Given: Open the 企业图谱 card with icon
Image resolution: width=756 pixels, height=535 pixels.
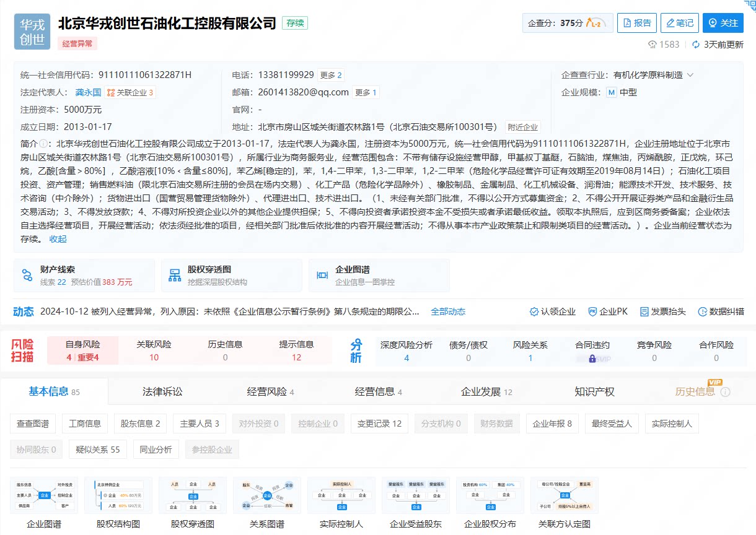Looking at the screenshot, I should click(379, 276).
